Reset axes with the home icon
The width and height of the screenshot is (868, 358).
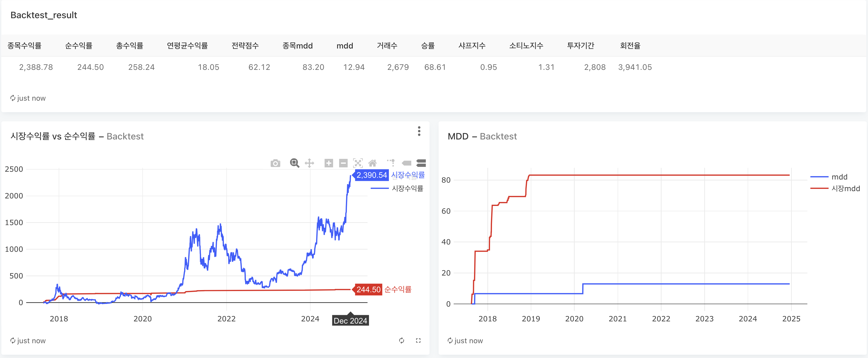pos(372,163)
